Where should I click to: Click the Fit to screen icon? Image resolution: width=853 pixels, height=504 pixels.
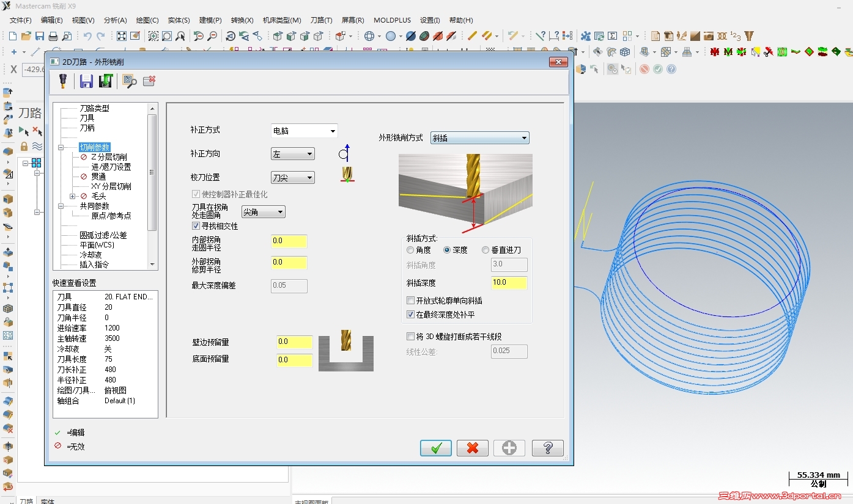click(122, 36)
